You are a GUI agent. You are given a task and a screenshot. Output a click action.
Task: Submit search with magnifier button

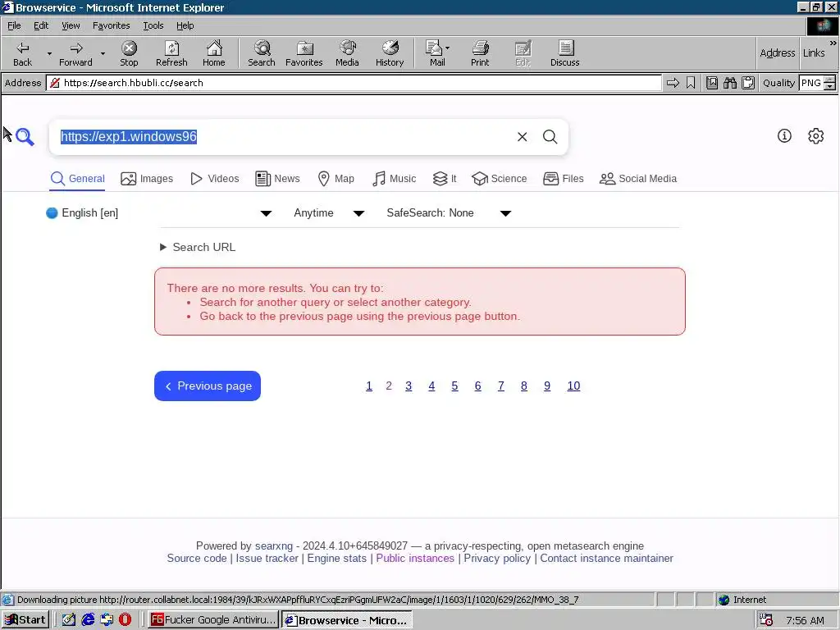(550, 137)
